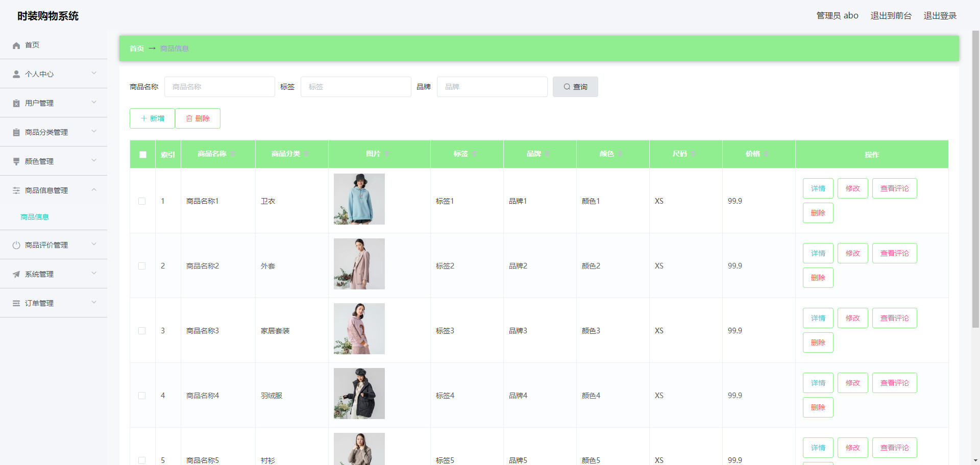Click sort arrows on 尺码 column
Viewport: 980px width, 465px height.
click(693, 154)
